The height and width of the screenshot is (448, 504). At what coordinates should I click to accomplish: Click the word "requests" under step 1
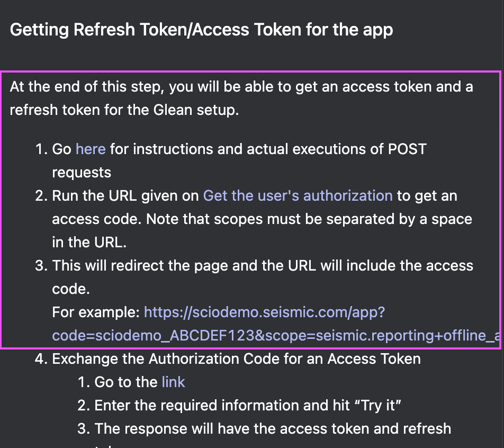(82, 173)
